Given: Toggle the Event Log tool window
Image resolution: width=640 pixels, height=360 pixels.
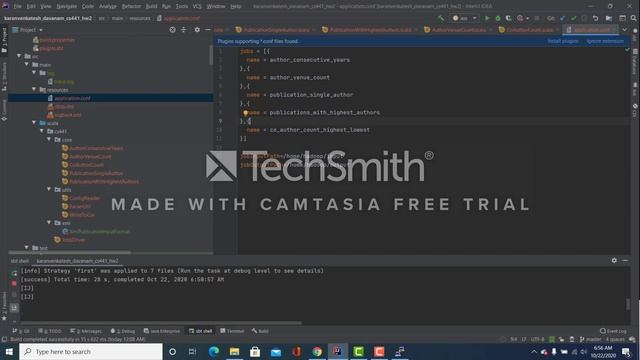Looking at the screenshot, I should pos(613,331).
